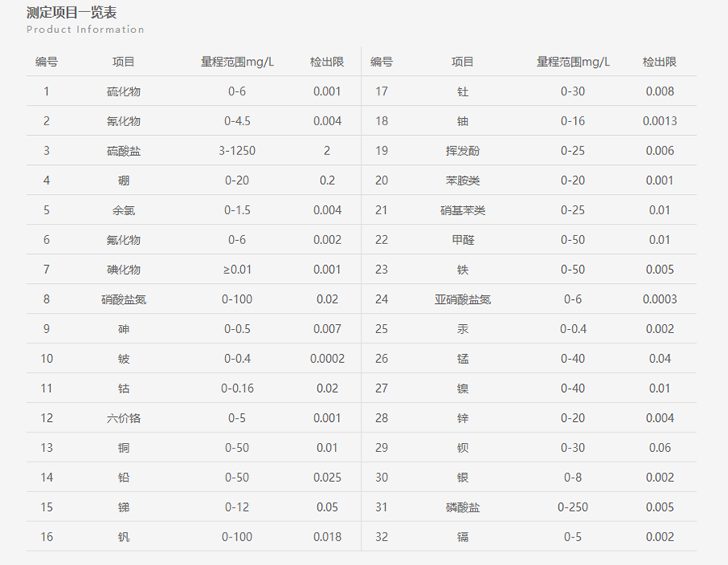728x565 pixels.
Task: Click the 0.05 detection limit for 锑
Action: tap(327, 507)
